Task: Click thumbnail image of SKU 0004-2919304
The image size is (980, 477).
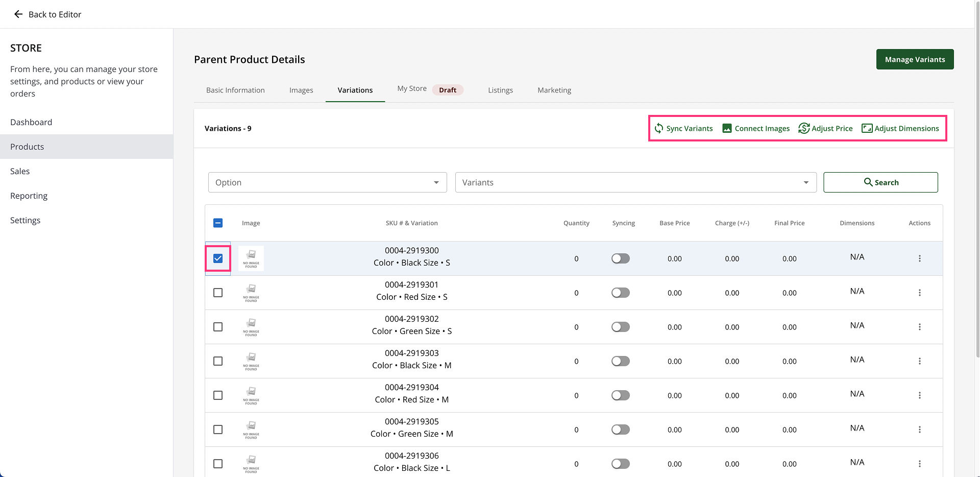Action: click(251, 395)
